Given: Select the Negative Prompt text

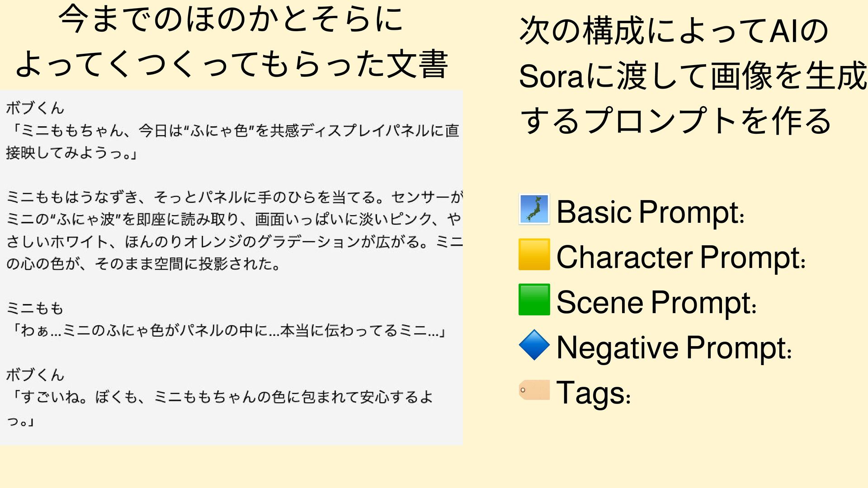Looking at the screenshot, I should click(674, 347).
